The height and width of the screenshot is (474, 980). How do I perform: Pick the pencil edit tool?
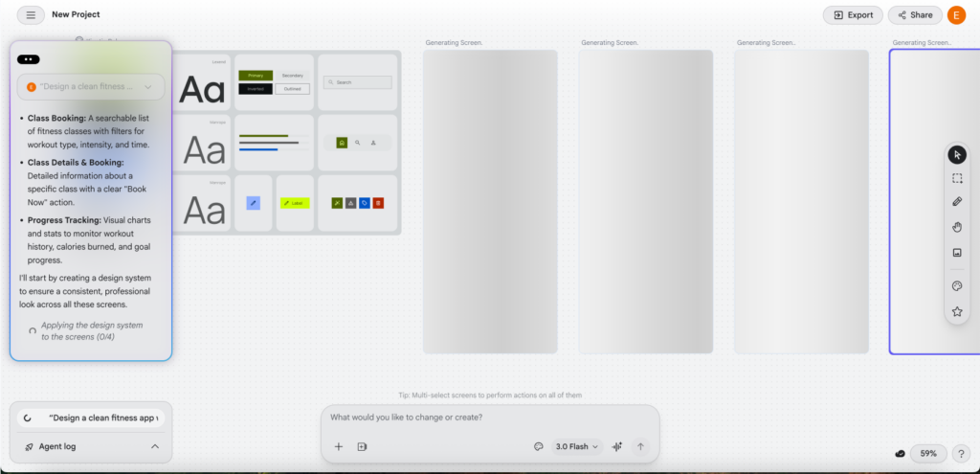point(956,202)
